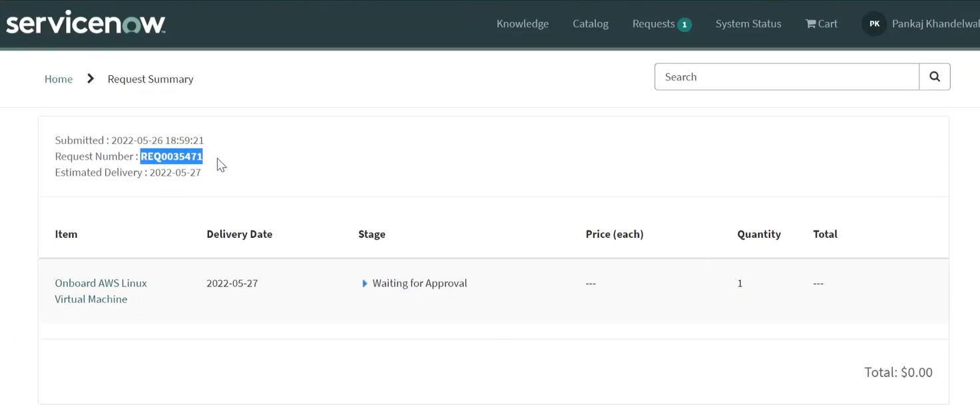The image size is (980, 405).
Task: Open the Catalog menu item
Action: (591, 24)
